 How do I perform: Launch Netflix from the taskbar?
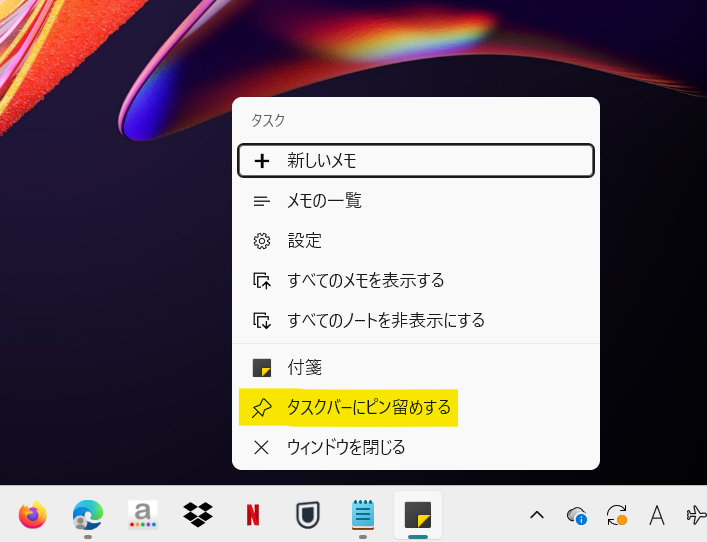[253, 514]
